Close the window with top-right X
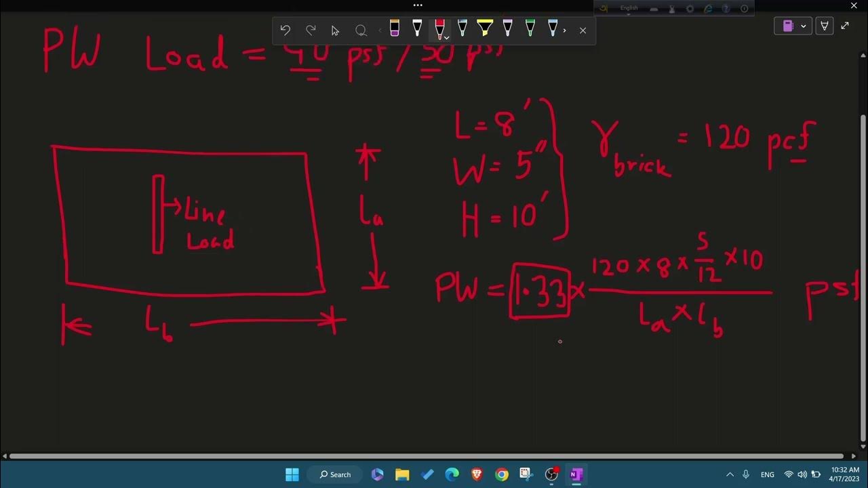 tap(854, 5)
